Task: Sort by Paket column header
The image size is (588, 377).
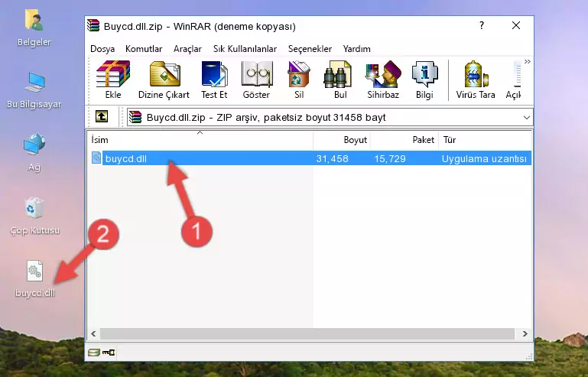Action: [404, 140]
